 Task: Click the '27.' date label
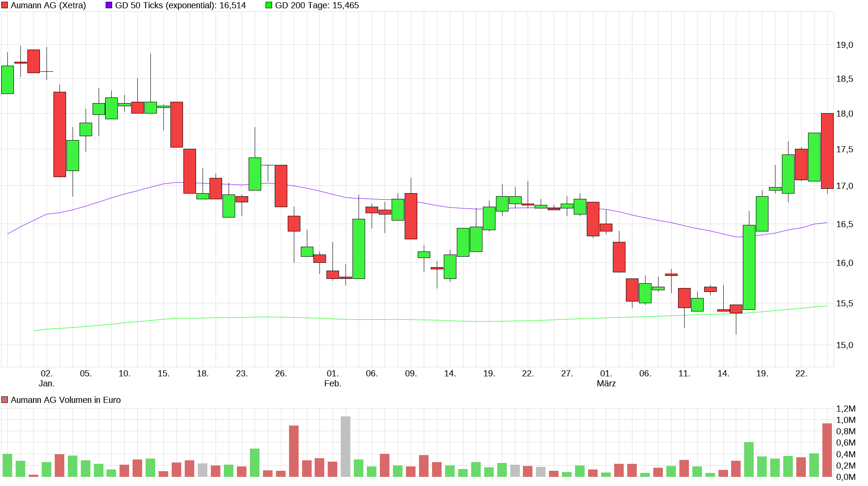click(567, 373)
